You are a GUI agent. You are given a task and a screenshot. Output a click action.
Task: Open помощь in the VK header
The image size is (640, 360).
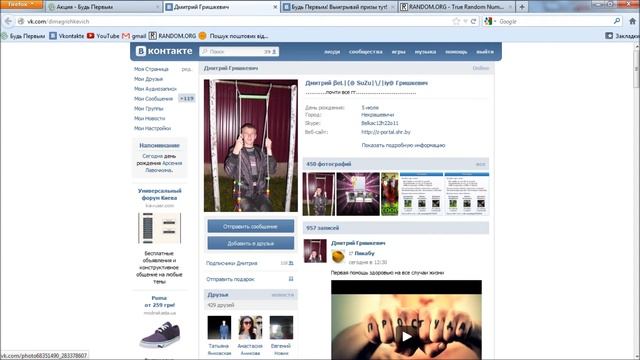point(456,52)
